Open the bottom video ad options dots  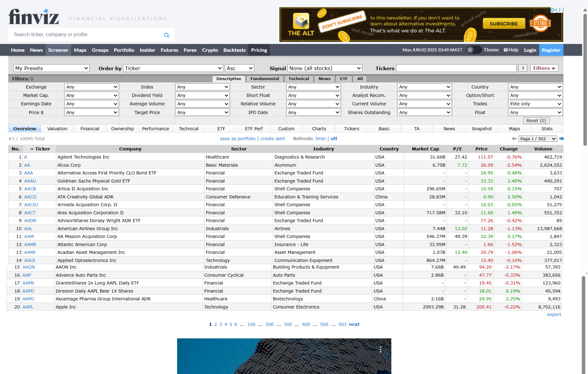point(380,349)
